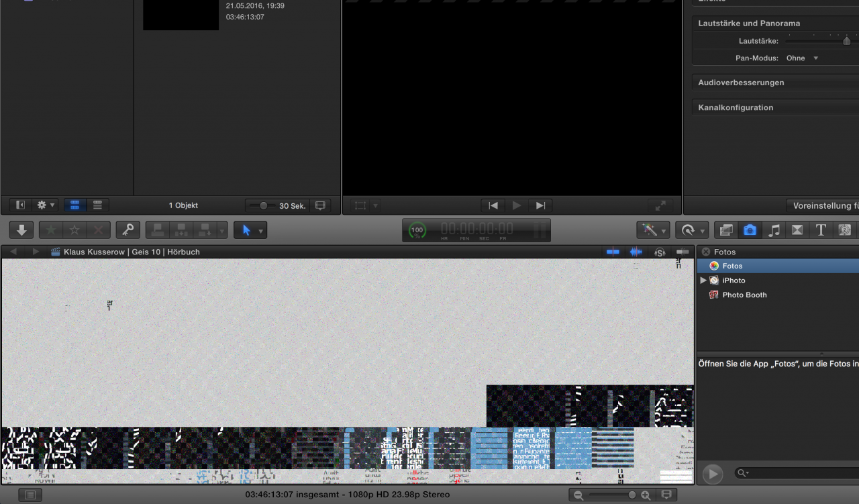This screenshot has height=504, width=859.
Task: Show the Photos browser camera icon
Action: (x=750, y=230)
